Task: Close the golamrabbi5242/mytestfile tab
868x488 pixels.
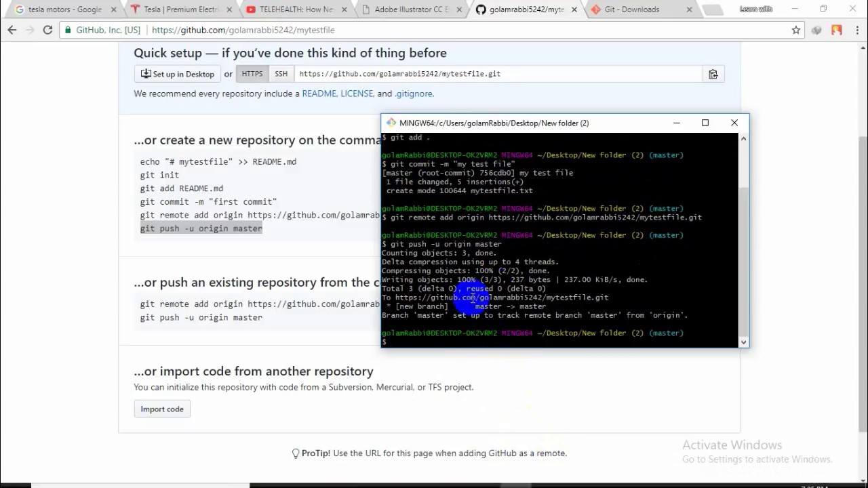Action: 573,9
